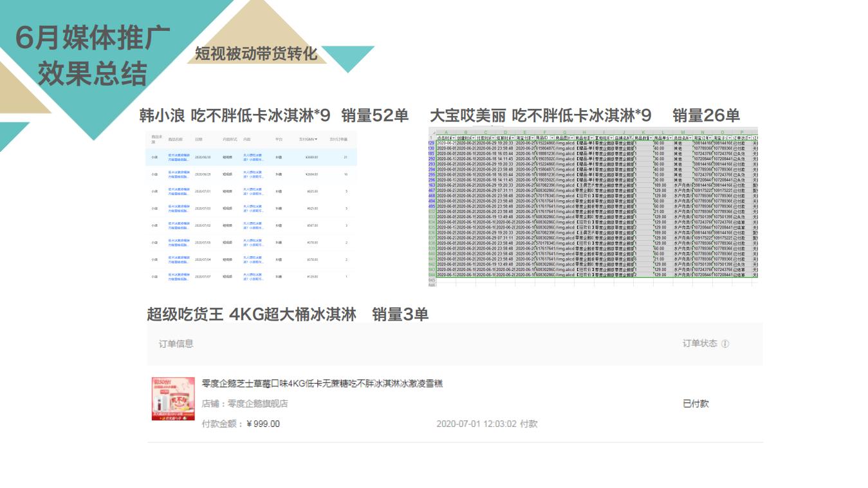868x488 pixels.
Task: Click the ice cream product thumbnail
Action: (173, 399)
